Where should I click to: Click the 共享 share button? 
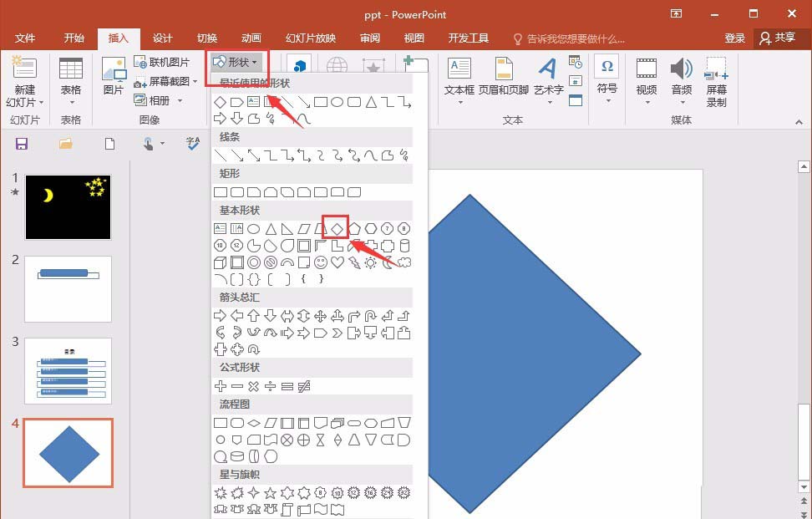778,38
